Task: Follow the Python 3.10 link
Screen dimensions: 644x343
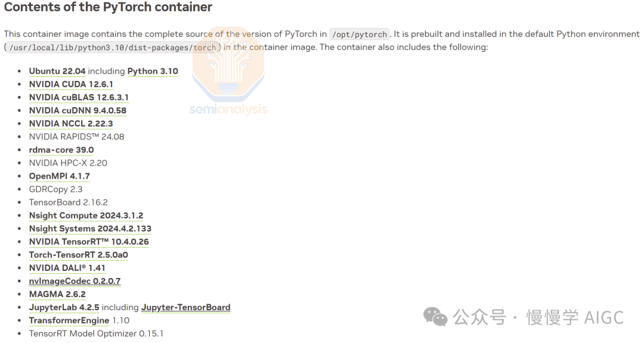Action: [x=153, y=71]
